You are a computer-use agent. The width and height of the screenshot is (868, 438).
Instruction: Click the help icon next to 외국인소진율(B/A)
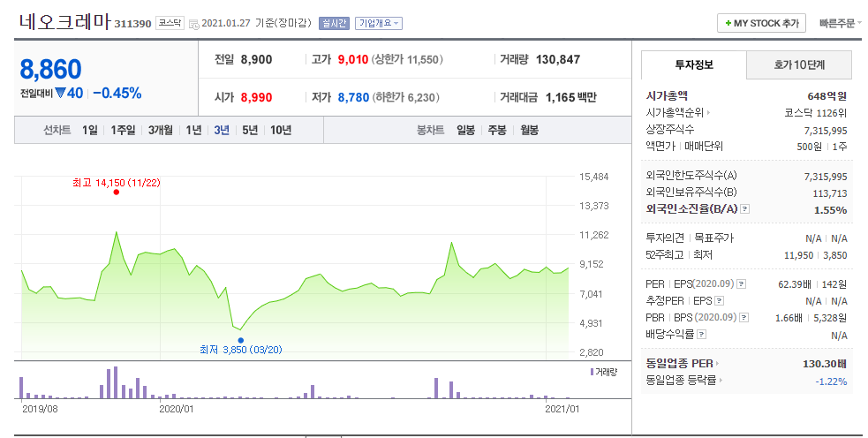click(x=745, y=208)
